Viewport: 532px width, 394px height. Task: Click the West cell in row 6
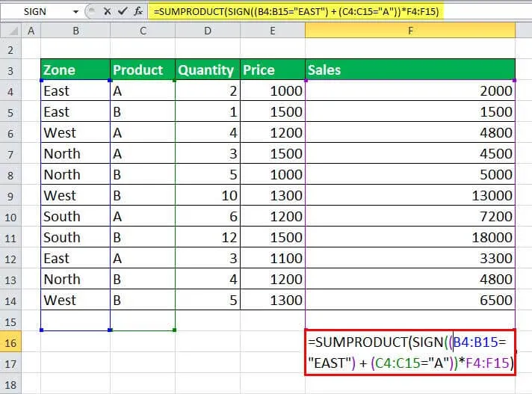click(75, 132)
